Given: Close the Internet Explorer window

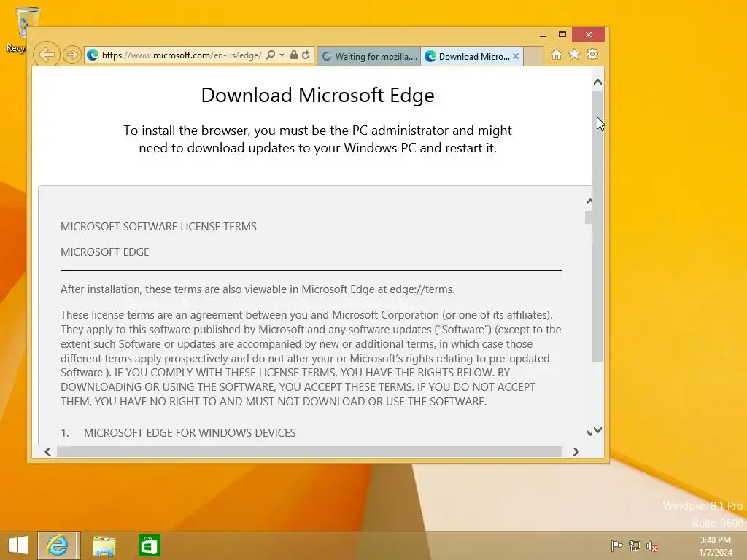Looking at the screenshot, I should pyautogui.click(x=589, y=35).
